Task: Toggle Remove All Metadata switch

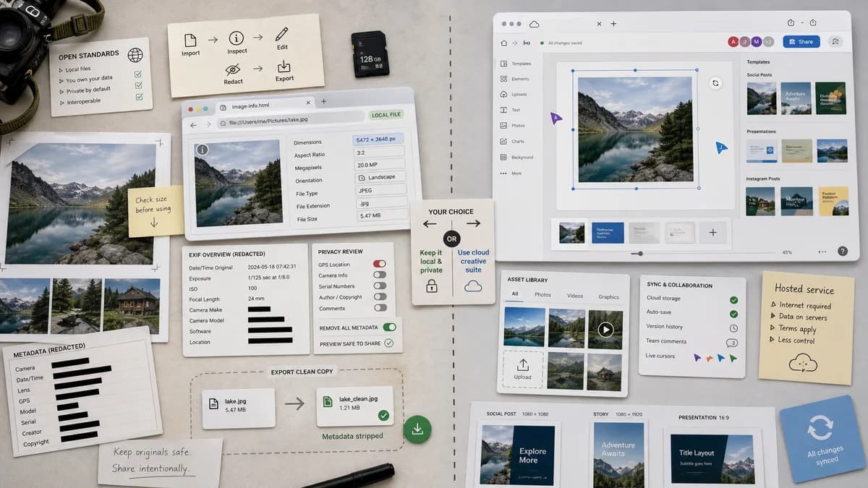Action: 389,328
